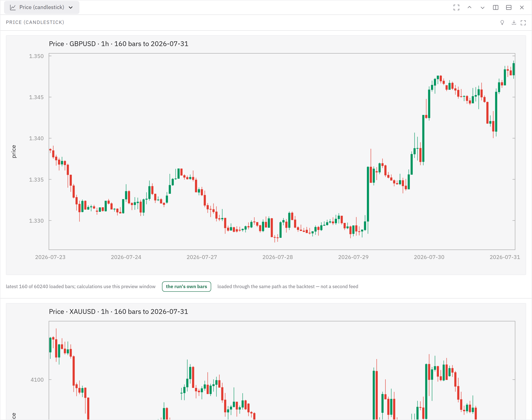Click "loaded through the same path" note

pos(288,287)
